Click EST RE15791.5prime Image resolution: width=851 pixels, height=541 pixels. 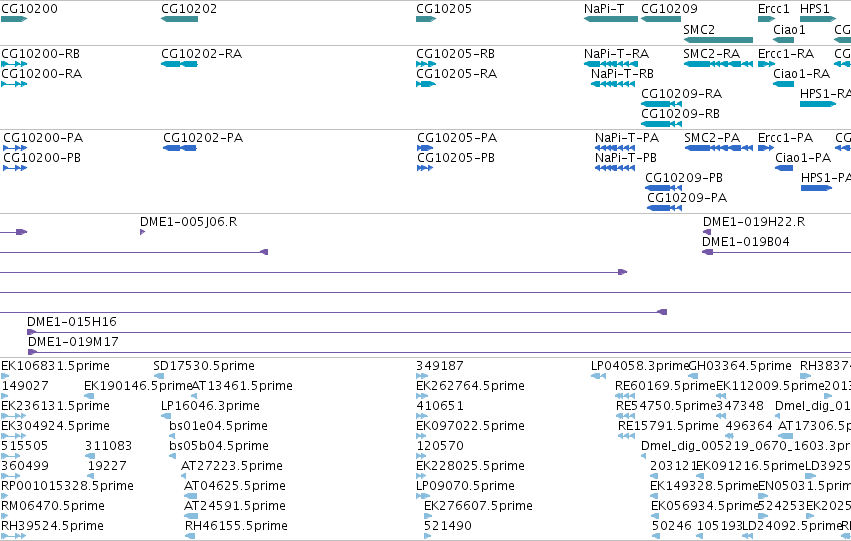pos(668,426)
